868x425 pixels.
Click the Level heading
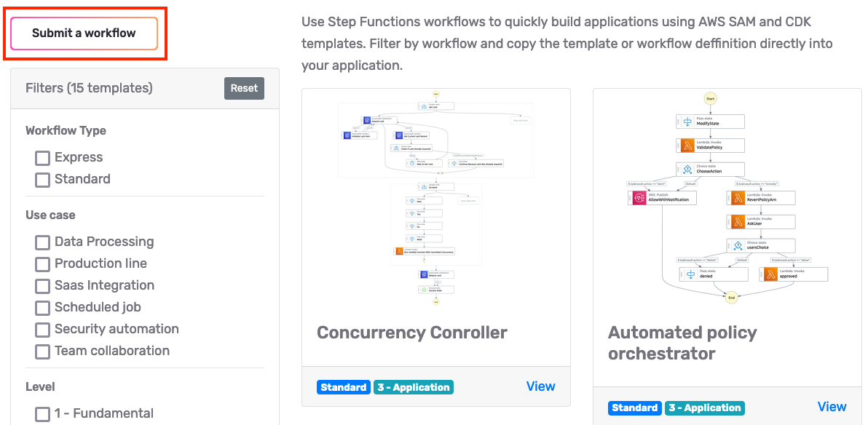40,387
